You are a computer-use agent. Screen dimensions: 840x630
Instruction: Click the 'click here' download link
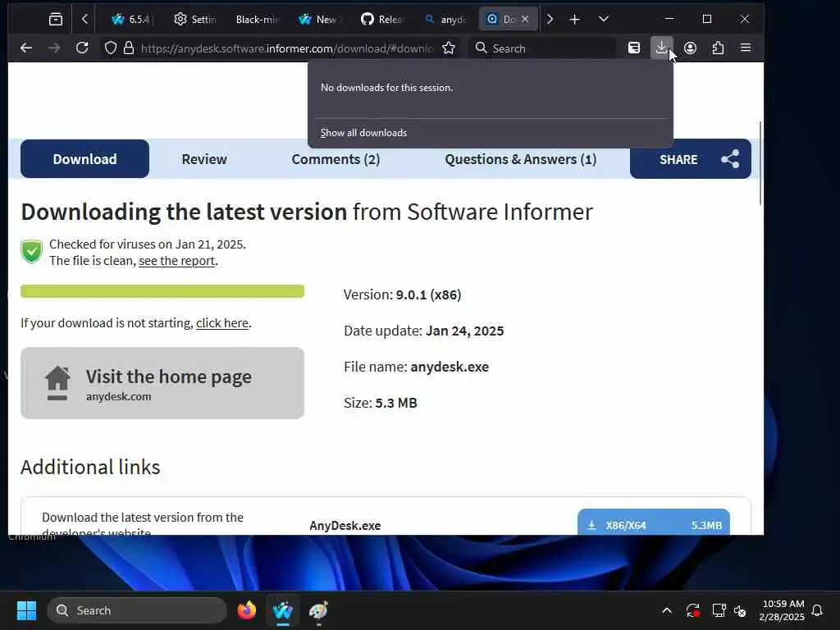point(222,323)
